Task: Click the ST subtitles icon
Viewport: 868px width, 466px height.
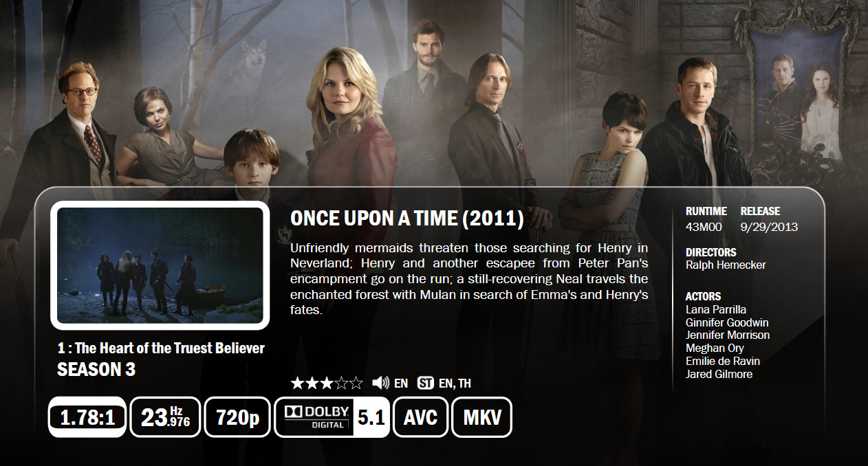Action: [x=425, y=383]
